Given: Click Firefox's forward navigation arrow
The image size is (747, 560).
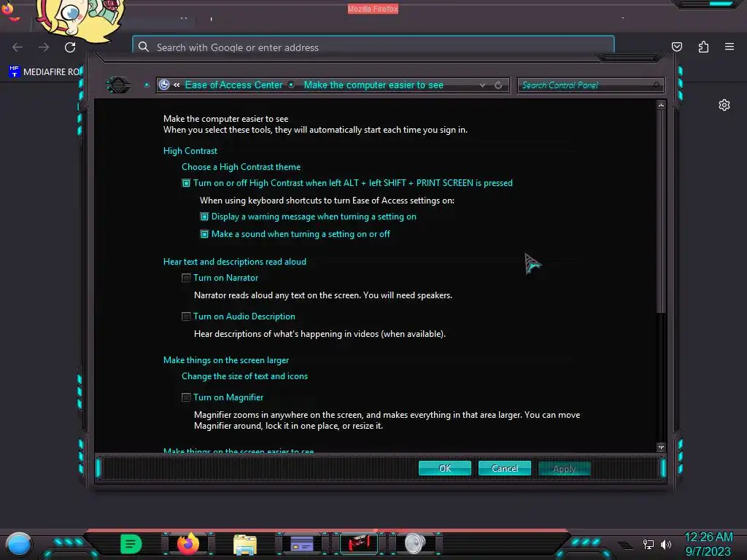Looking at the screenshot, I should (x=44, y=47).
